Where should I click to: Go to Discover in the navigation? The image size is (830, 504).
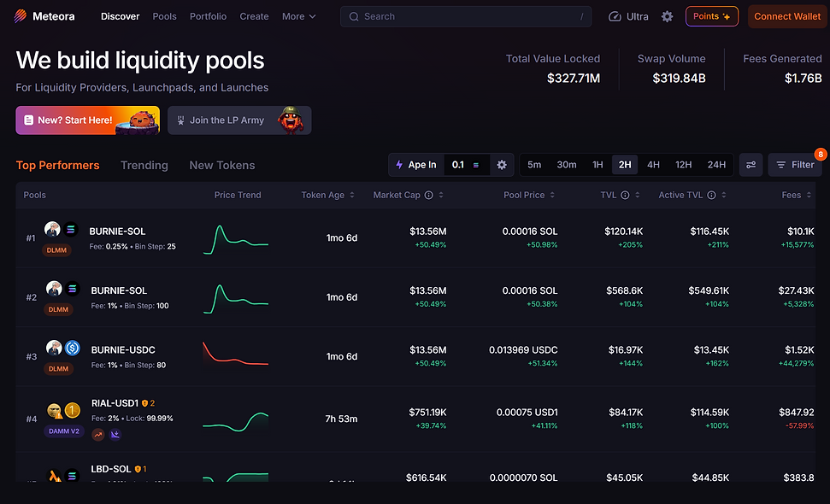pyautogui.click(x=121, y=16)
